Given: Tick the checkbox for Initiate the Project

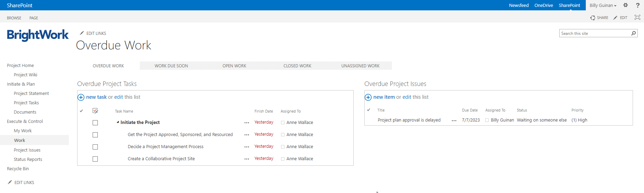Looking at the screenshot, I should [95, 123].
